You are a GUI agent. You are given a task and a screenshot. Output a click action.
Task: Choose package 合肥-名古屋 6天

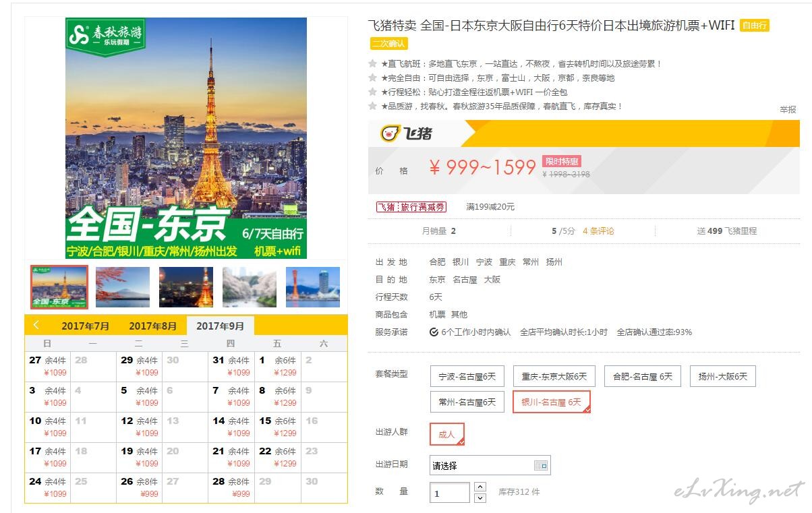tap(643, 376)
